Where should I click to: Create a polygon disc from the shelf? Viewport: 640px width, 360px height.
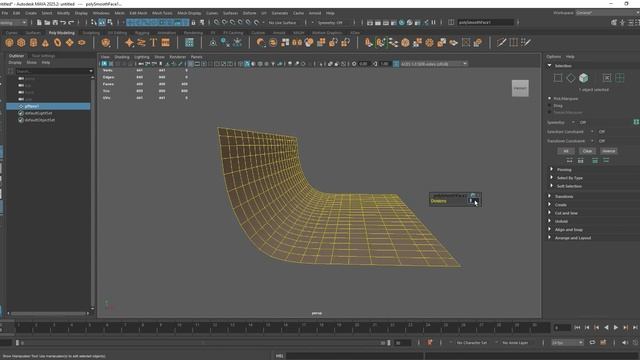click(x=82, y=42)
